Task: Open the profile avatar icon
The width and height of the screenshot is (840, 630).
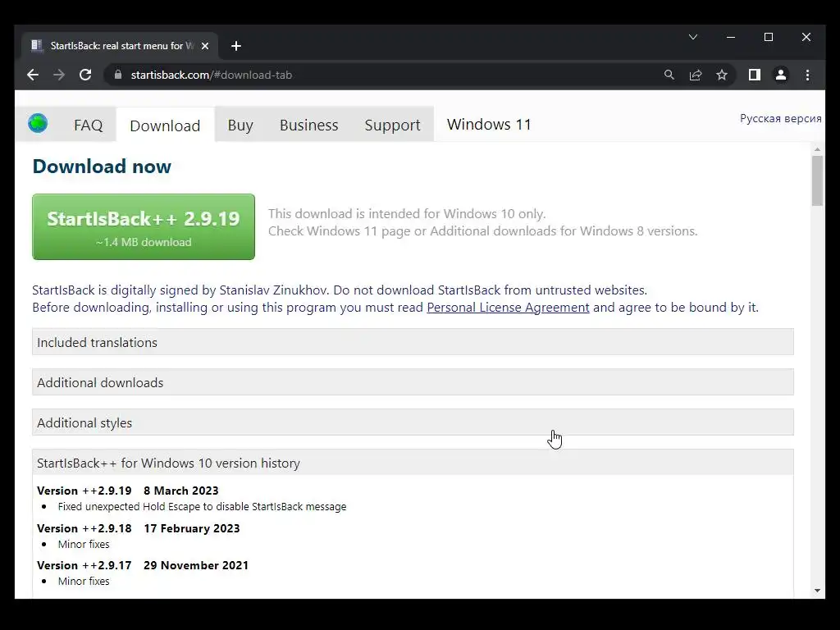Action: tap(781, 75)
